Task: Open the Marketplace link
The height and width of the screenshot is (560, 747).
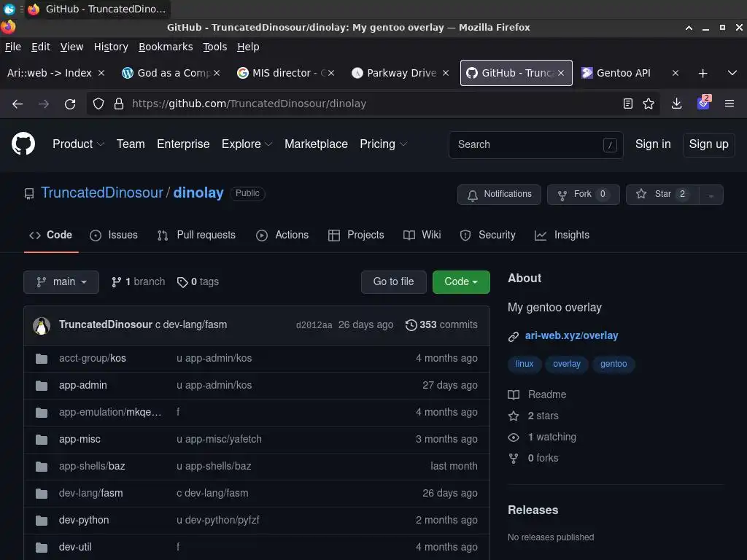Action: coord(316,144)
